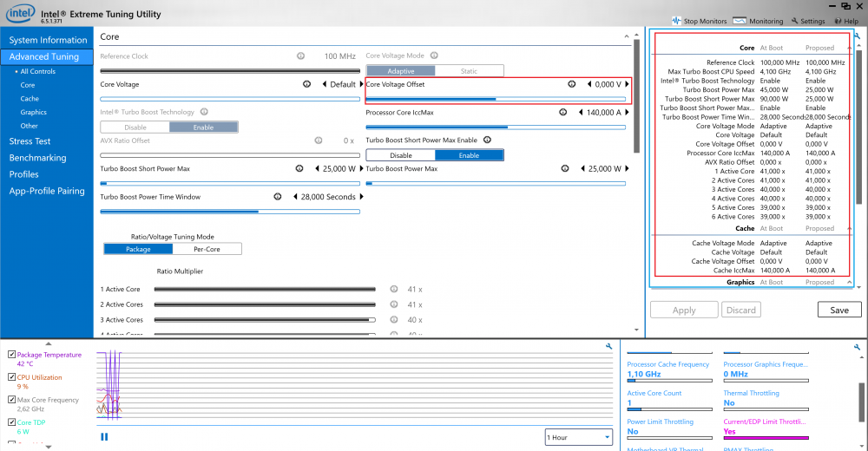
Task: Increase Core Voltage Offset with right arrow
Action: pyautogui.click(x=627, y=84)
